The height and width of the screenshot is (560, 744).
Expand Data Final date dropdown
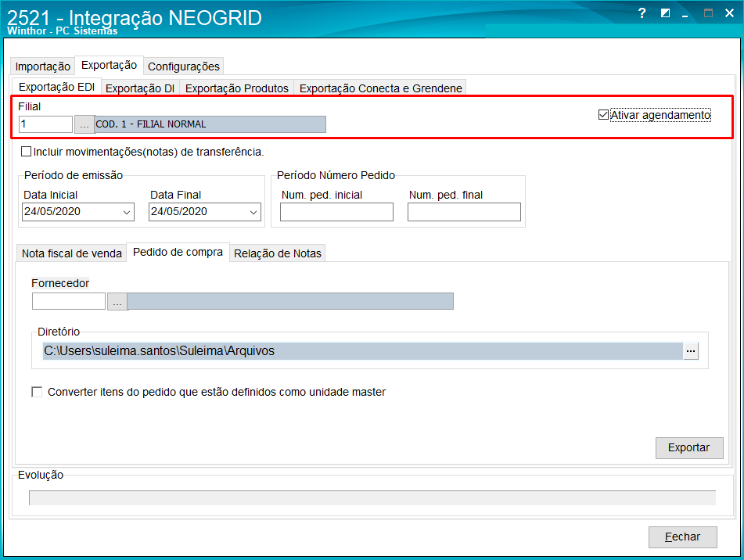(x=253, y=212)
